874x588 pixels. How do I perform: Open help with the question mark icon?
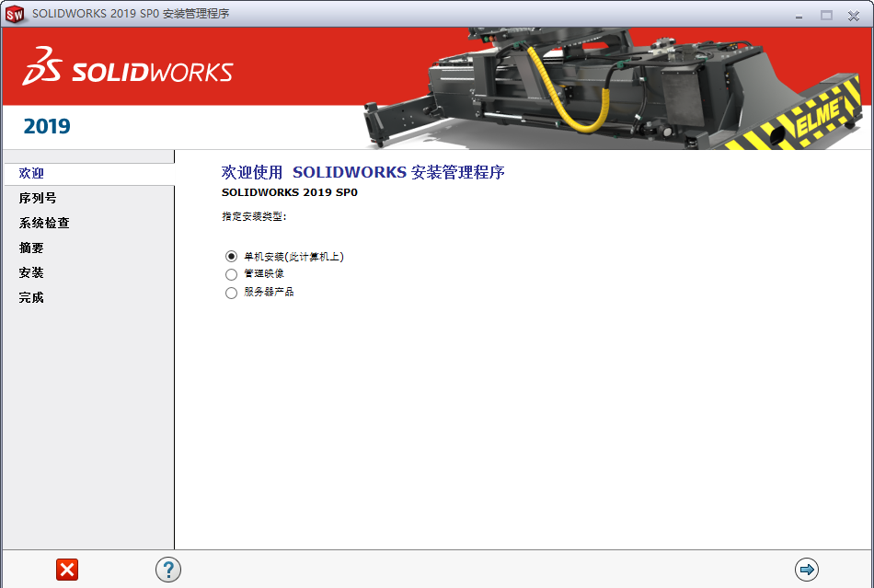click(x=168, y=570)
